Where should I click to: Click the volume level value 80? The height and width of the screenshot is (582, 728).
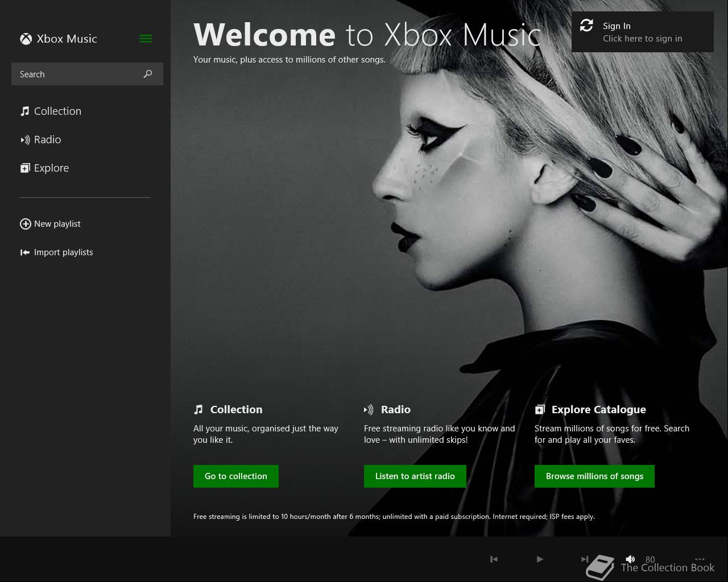(650, 559)
